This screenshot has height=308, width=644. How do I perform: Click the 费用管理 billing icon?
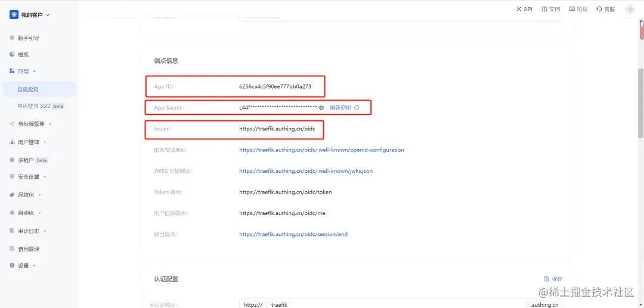[12, 249]
